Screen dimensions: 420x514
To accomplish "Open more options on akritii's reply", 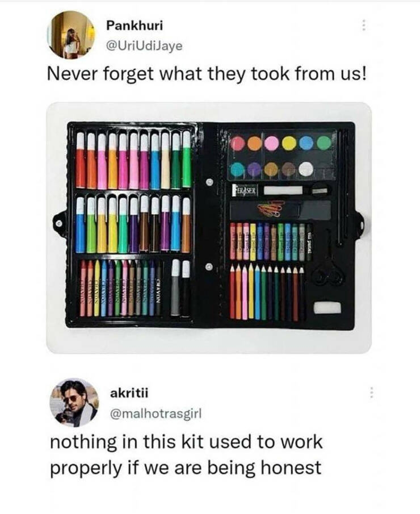I will [x=372, y=392].
